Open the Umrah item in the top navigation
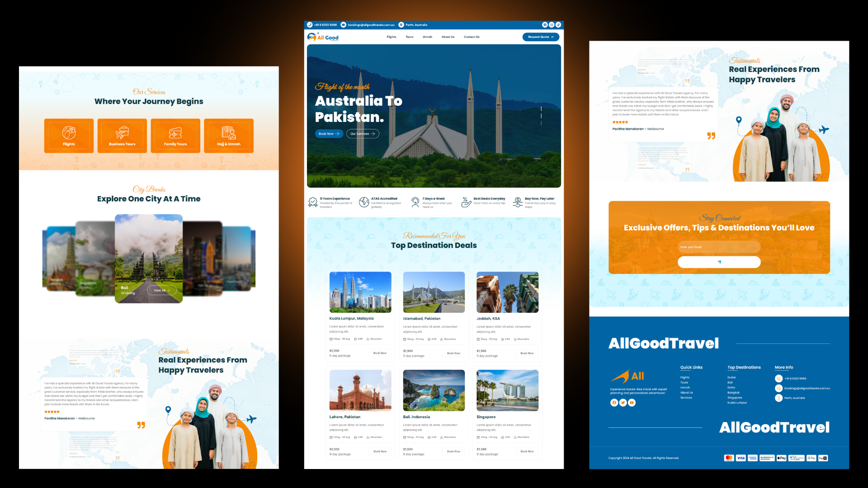868x488 pixels. pos(427,37)
